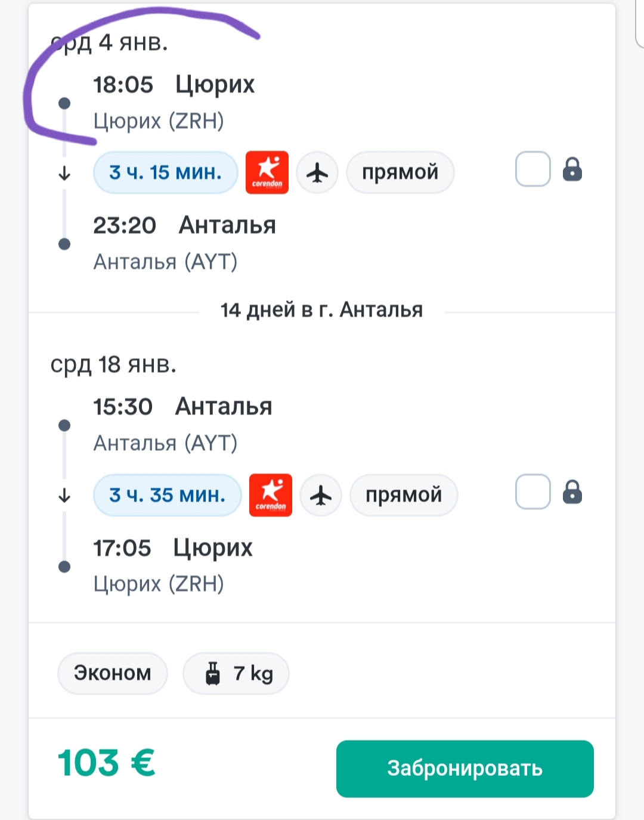Click airplane icon on Antalya–Zurich segment
Screen dimensions: 644x820
click(321, 496)
